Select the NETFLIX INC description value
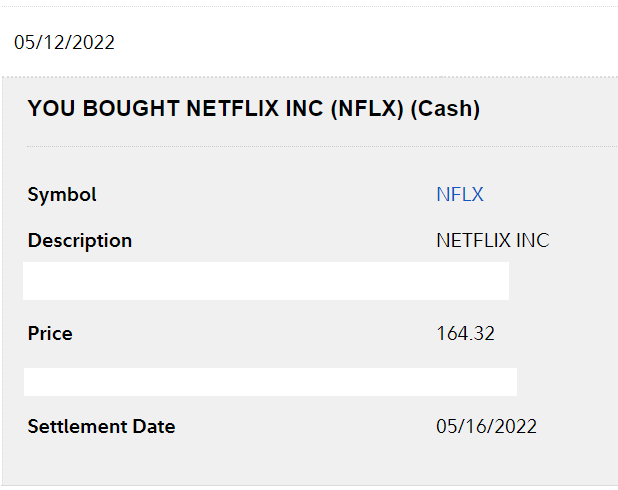This screenshot has width=618, height=490. point(492,241)
